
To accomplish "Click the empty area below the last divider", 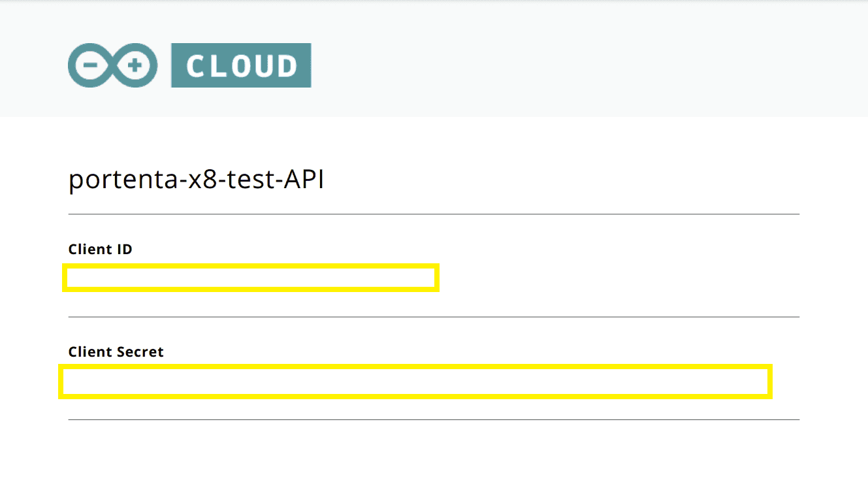I will (434, 457).
